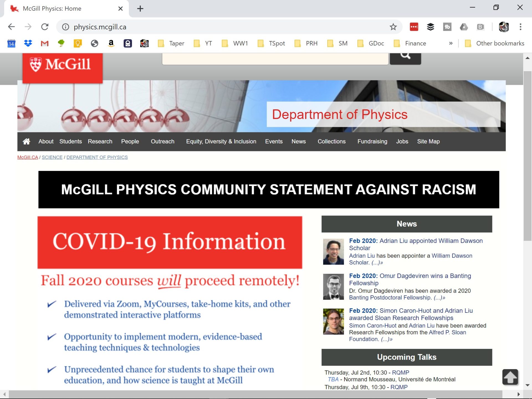The image size is (532, 399).
Task: Open the Jobs menu item
Action: pos(402,142)
